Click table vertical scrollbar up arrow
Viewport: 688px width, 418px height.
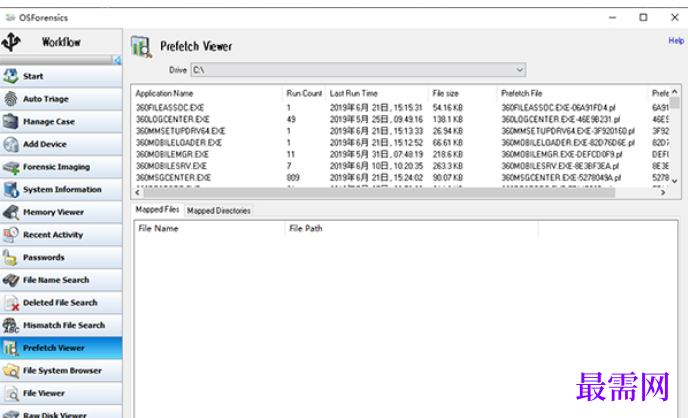point(675,92)
